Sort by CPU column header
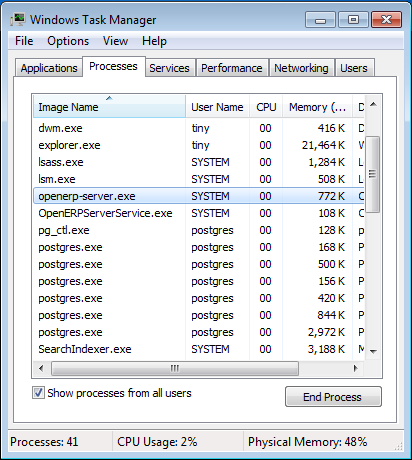 [x=266, y=107]
